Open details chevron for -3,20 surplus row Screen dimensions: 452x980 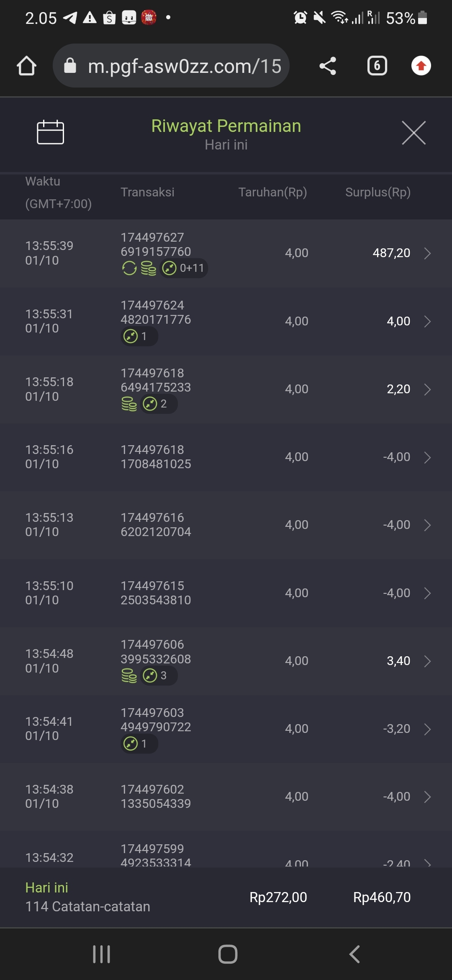427,729
